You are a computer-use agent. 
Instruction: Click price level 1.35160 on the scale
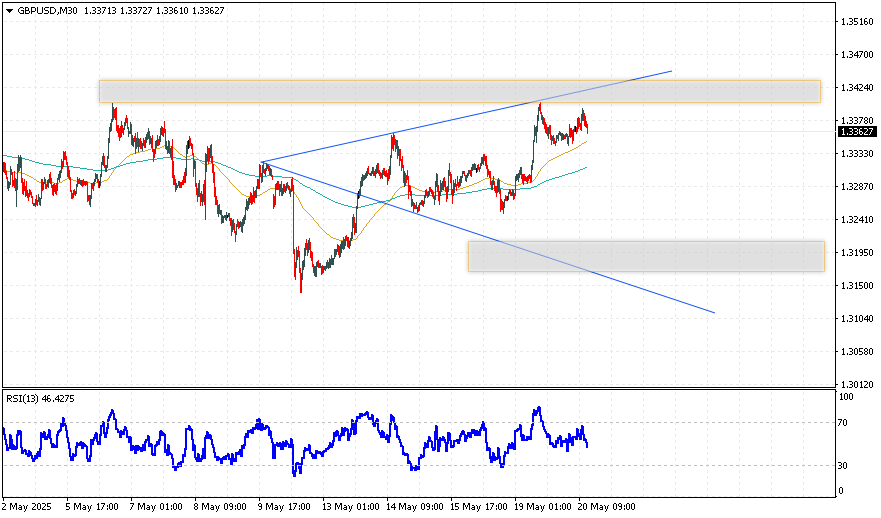857,22
